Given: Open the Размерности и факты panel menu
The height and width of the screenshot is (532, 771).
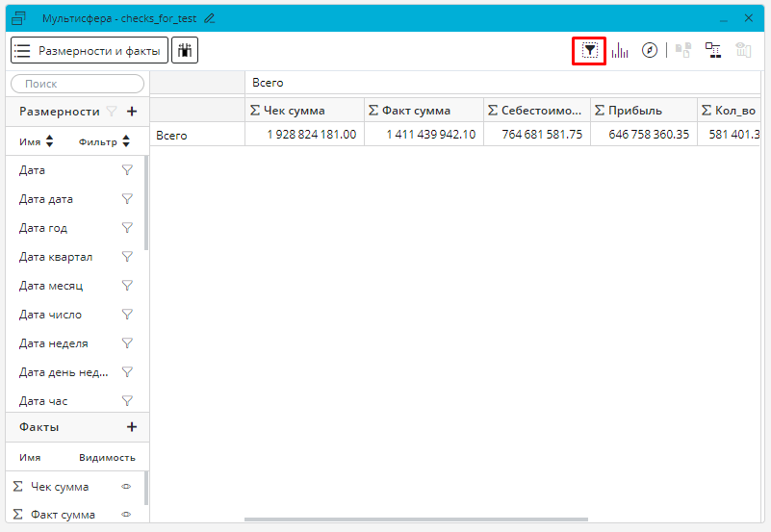Looking at the screenshot, I should point(90,50).
